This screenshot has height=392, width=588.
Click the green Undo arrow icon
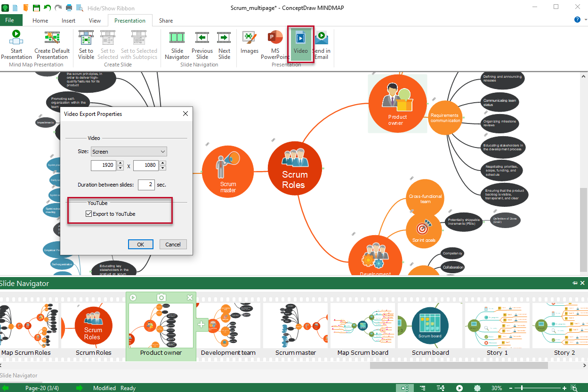tap(47, 8)
